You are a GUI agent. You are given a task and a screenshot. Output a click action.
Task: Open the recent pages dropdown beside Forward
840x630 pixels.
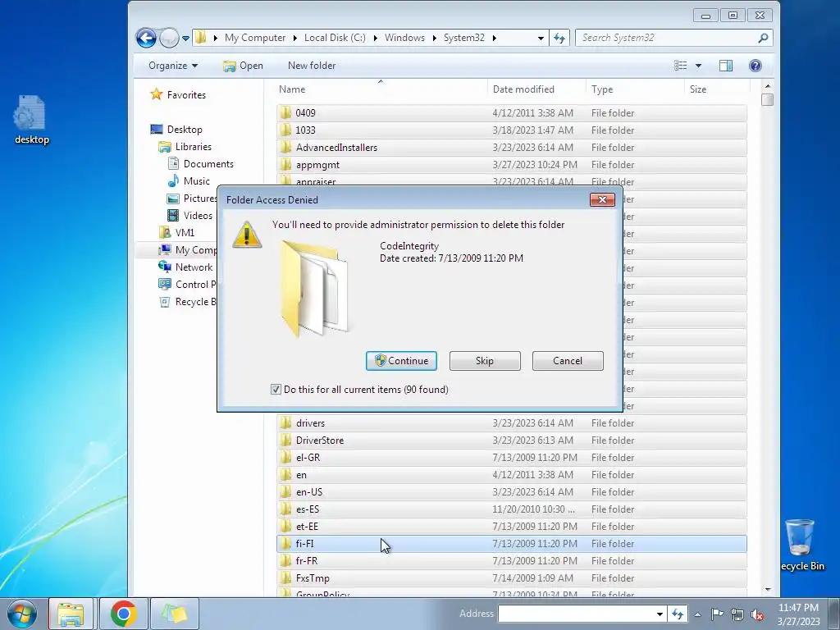pos(185,39)
